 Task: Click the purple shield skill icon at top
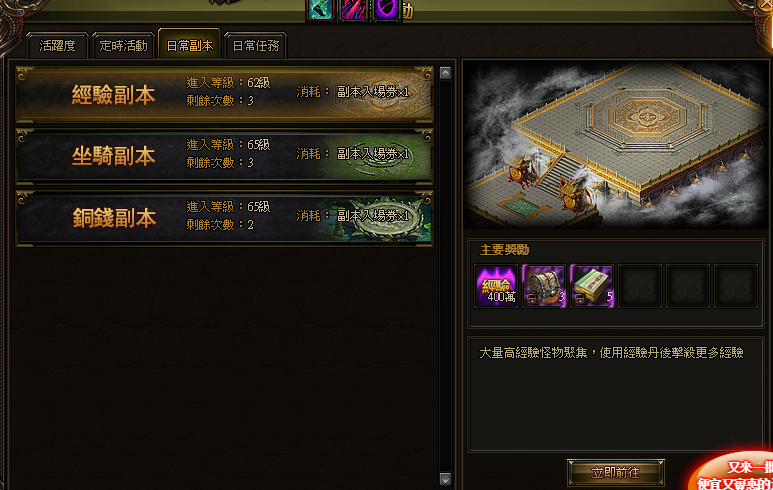click(x=387, y=10)
